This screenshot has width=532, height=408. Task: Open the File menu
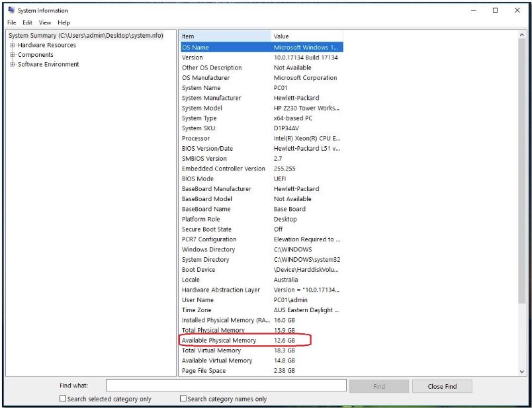pos(11,22)
